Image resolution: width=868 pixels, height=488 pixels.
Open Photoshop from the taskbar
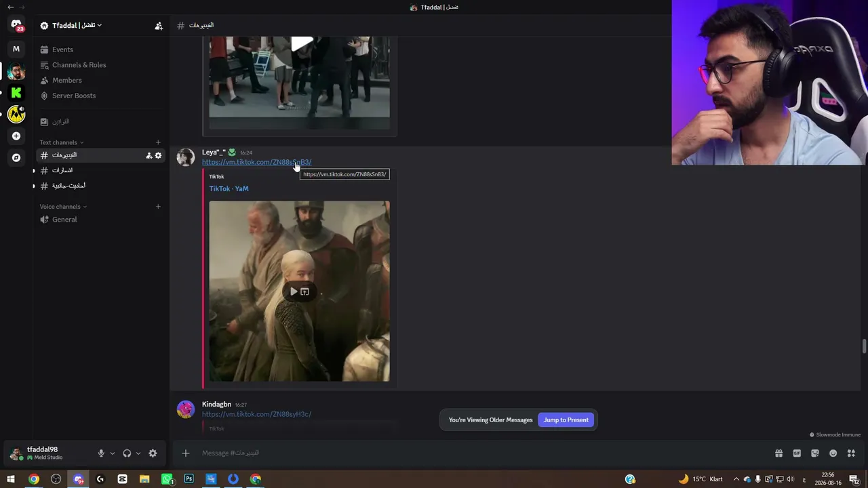pos(189,479)
